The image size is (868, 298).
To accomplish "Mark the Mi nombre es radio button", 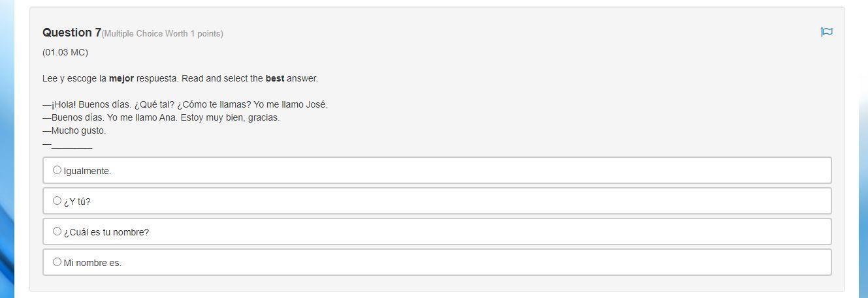I will [57, 262].
